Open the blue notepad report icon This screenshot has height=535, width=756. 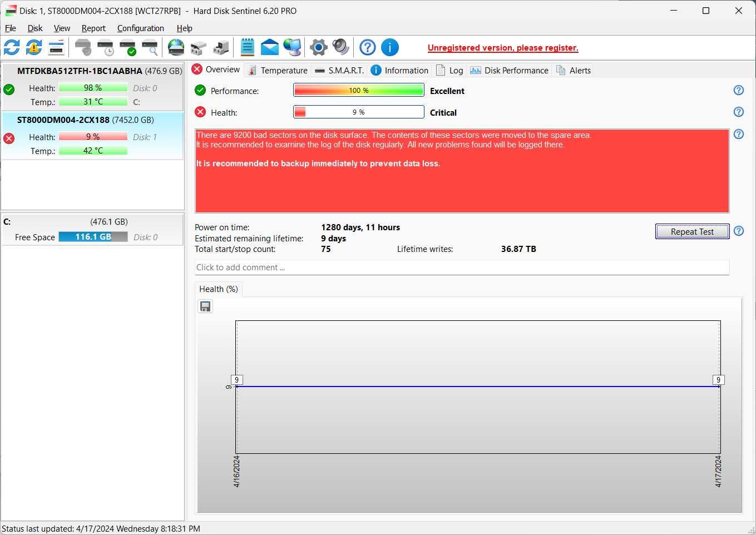point(248,47)
